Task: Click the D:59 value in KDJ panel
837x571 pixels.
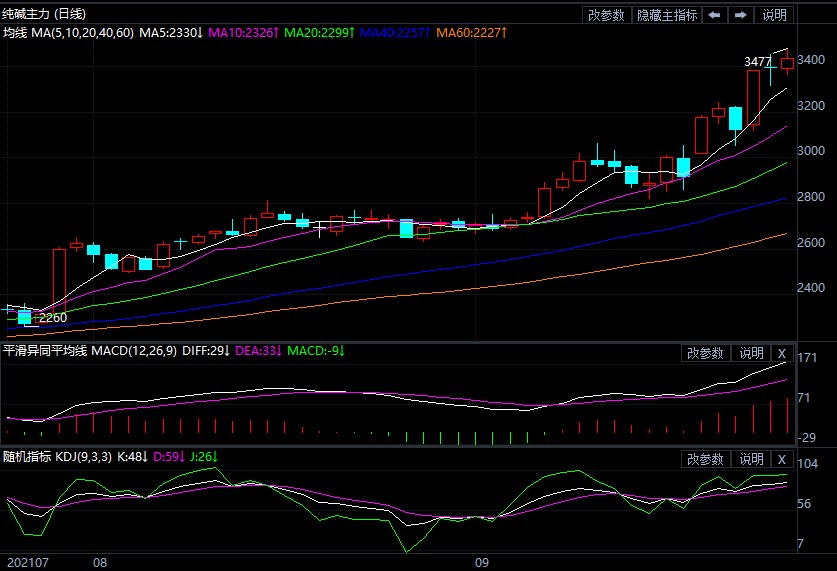Action: (169, 457)
